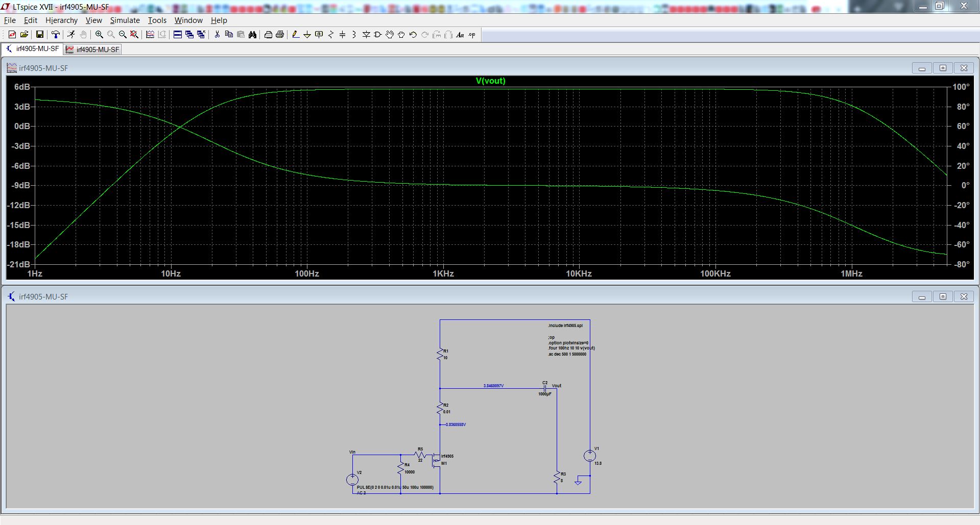This screenshot has height=525, width=980.
Task: Select resistor R1 in schematic
Action: (440, 354)
